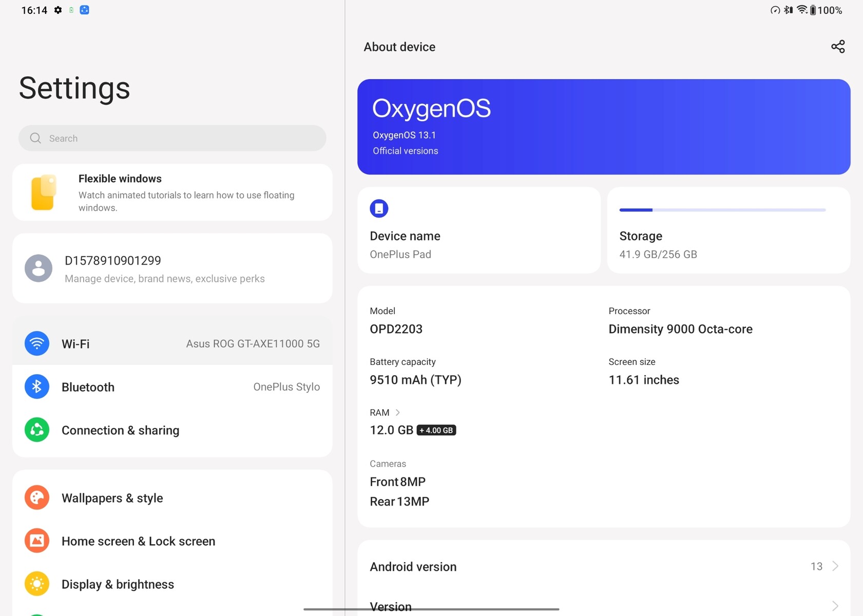Viewport: 863px width, 616px height.
Task: Tap the settings gear in status bar
Action: [58, 10]
